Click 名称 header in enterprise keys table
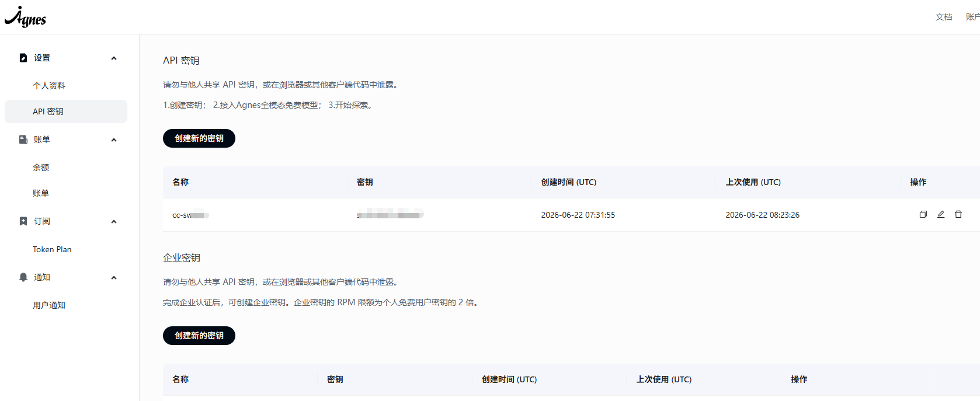This screenshot has height=401, width=980. click(x=180, y=379)
